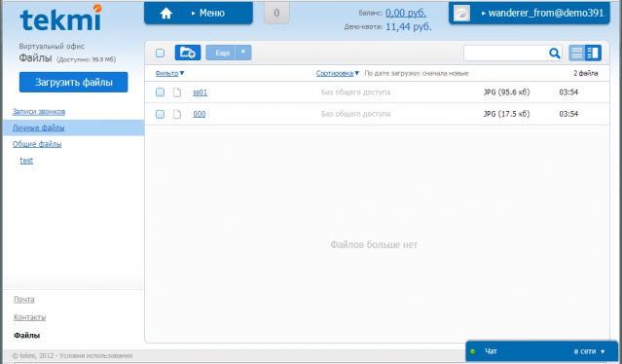The height and width of the screenshot is (364, 622).
Task: Click the 03:54 time of ss01 row
Action: pos(568,92)
